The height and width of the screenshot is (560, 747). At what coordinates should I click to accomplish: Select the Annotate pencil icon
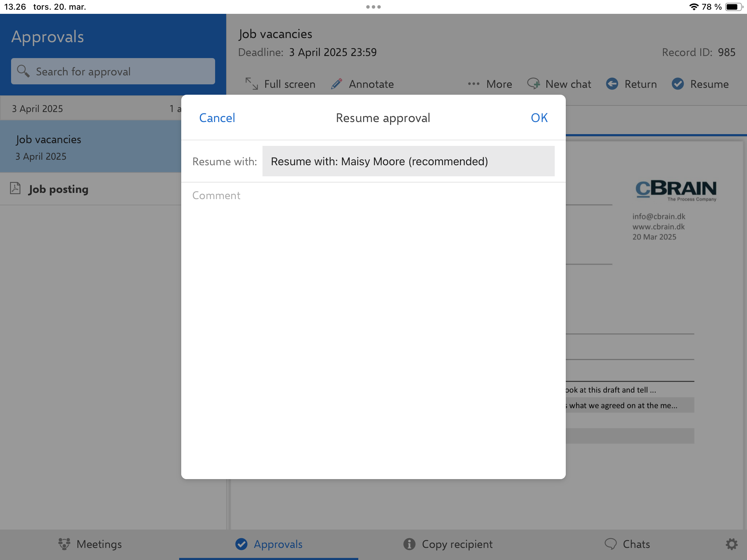(336, 84)
